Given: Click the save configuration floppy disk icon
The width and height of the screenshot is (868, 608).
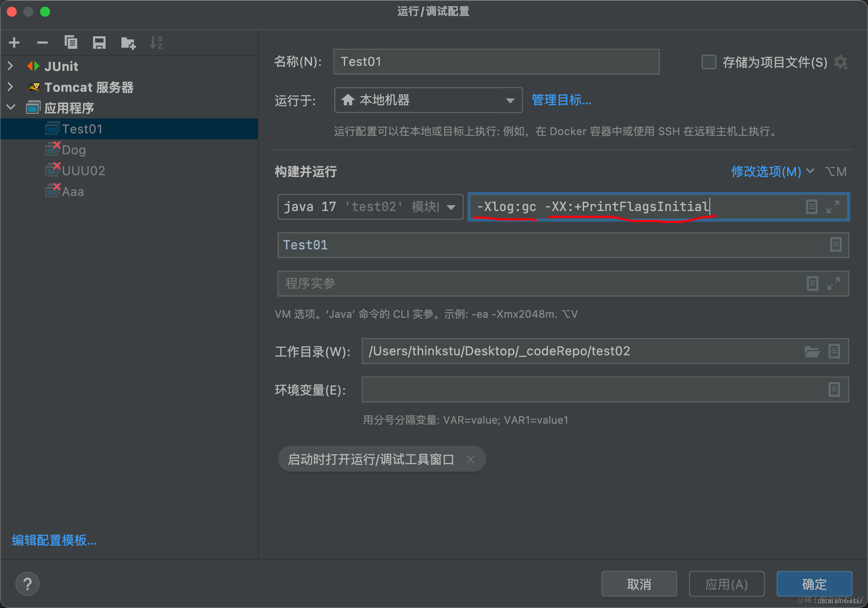Looking at the screenshot, I should click(x=99, y=43).
